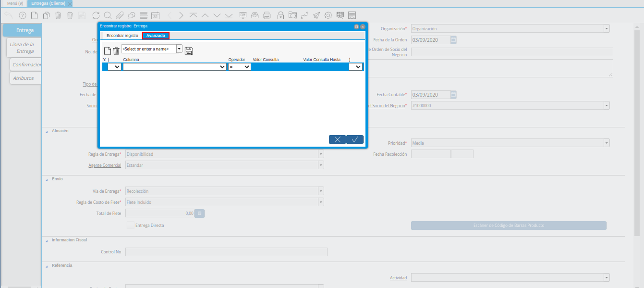Click the trash icon beside the Copy Record icon

pos(58,15)
